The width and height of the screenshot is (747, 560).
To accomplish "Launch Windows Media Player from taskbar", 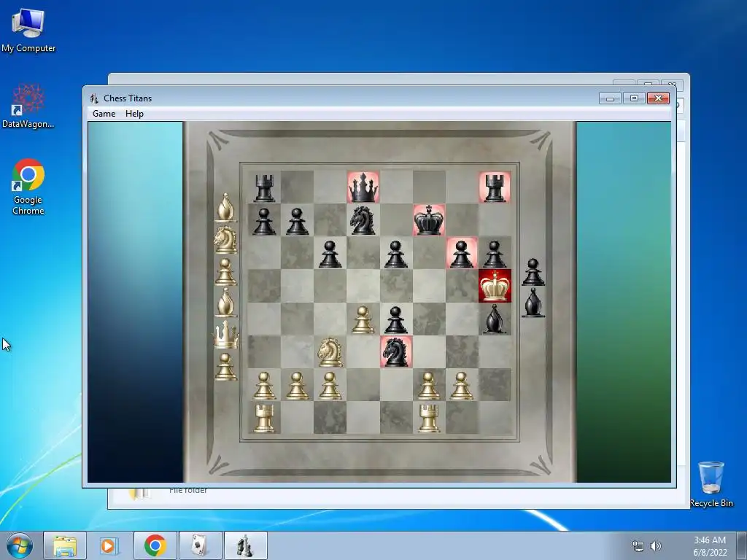I will pos(109,545).
